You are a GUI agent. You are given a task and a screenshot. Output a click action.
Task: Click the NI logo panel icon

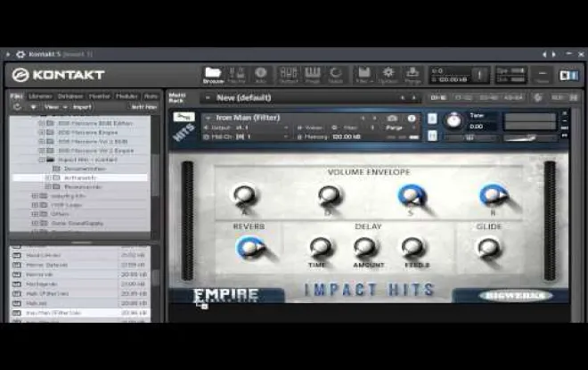[x=568, y=76]
